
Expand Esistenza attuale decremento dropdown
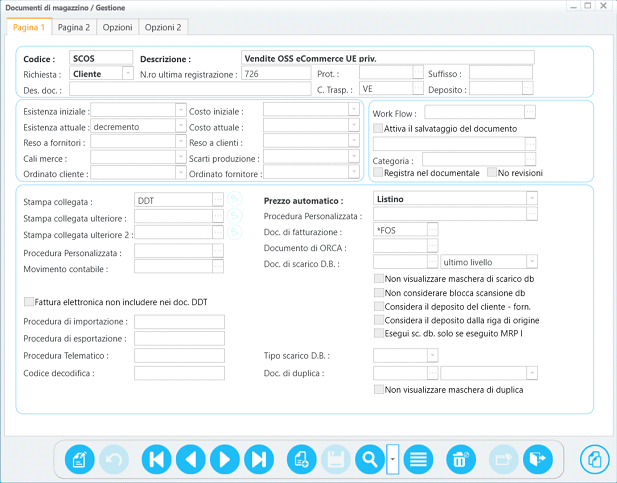[x=181, y=126]
